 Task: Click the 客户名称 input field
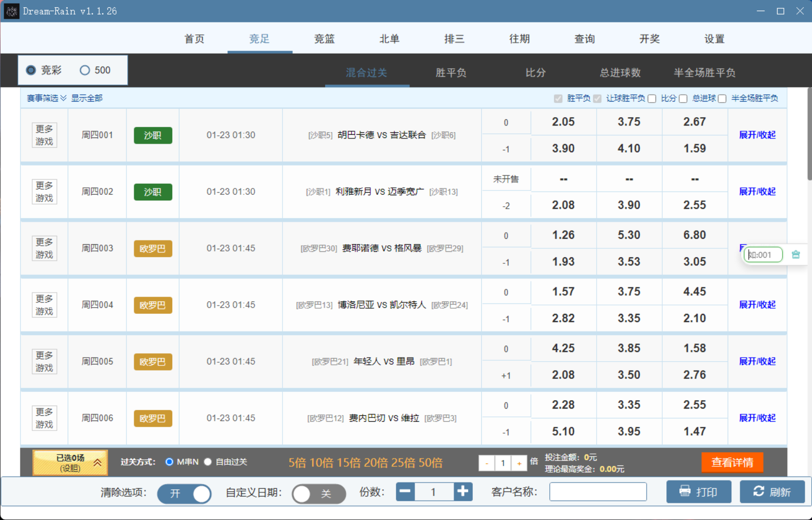click(x=598, y=491)
